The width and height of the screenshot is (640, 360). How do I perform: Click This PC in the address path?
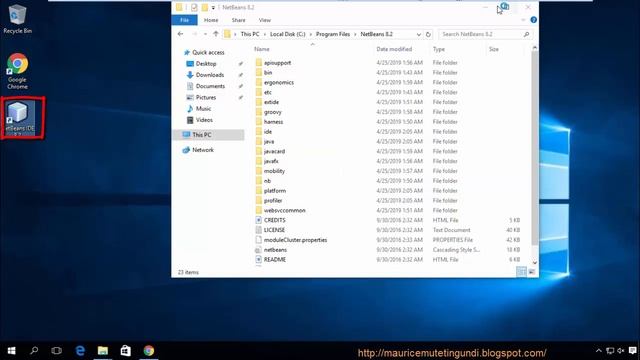(250, 34)
